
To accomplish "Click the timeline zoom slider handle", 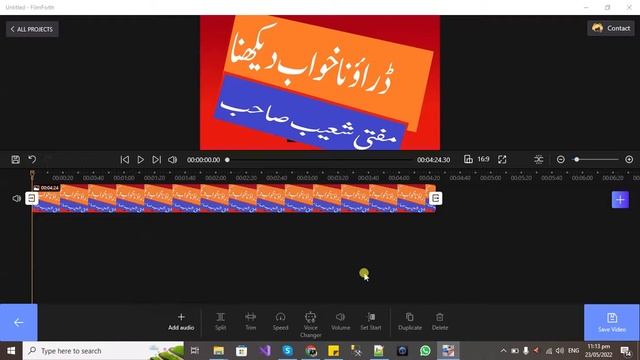I will (577, 160).
